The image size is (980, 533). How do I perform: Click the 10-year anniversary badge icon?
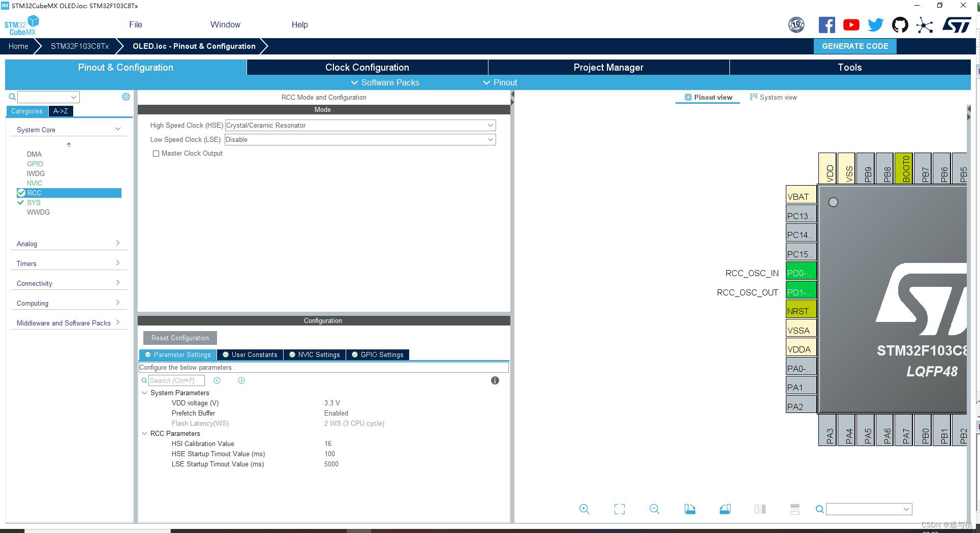(x=797, y=25)
